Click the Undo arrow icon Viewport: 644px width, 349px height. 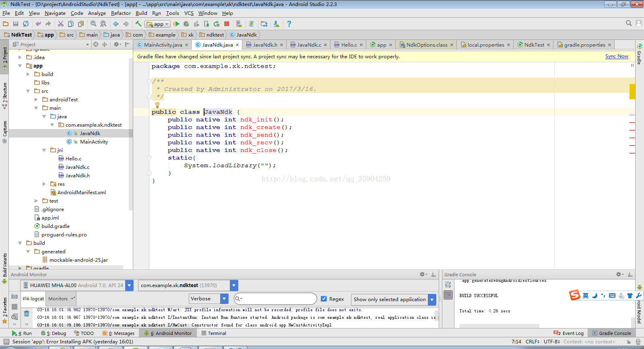point(38,24)
